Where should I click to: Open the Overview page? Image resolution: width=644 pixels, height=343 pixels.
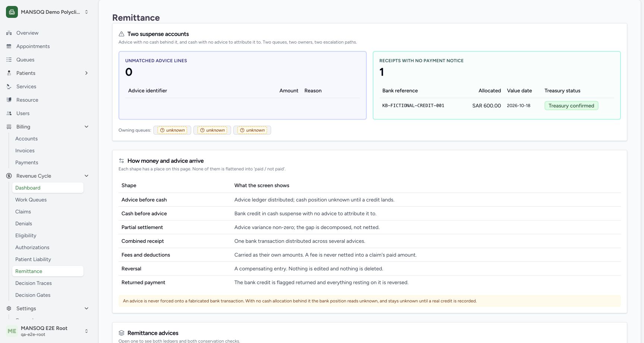(27, 33)
